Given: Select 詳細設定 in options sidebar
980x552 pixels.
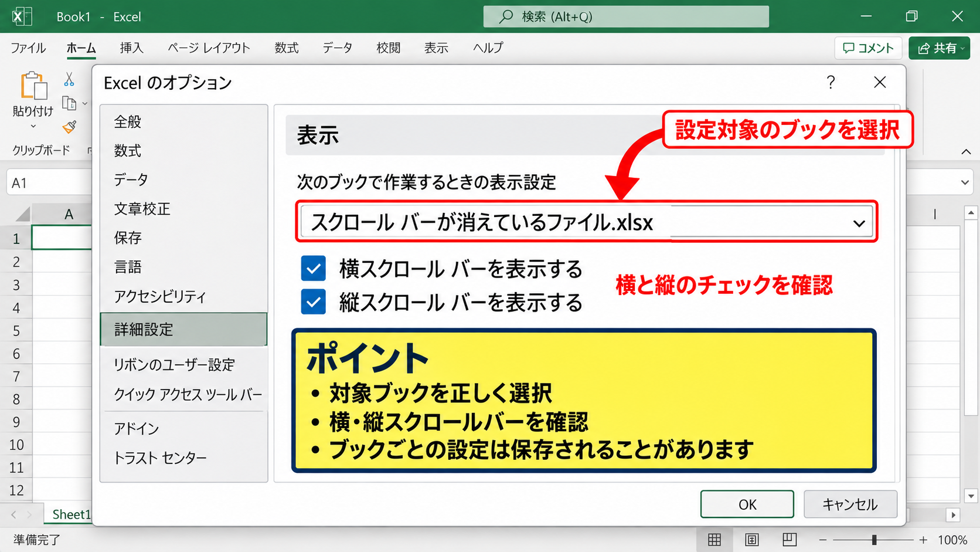Looking at the screenshot, I should [183, 330].
